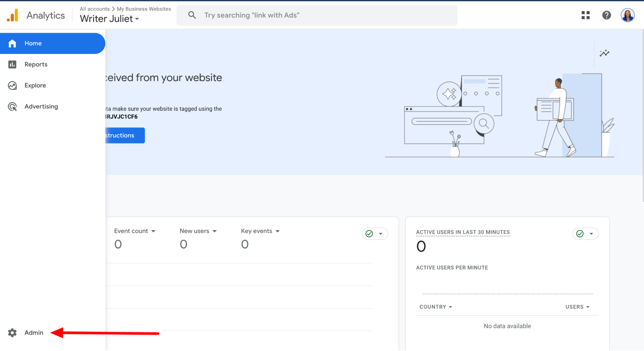644x351 pixels.
Task: Click the Reports bar chart icon
Action: [12, 64]
